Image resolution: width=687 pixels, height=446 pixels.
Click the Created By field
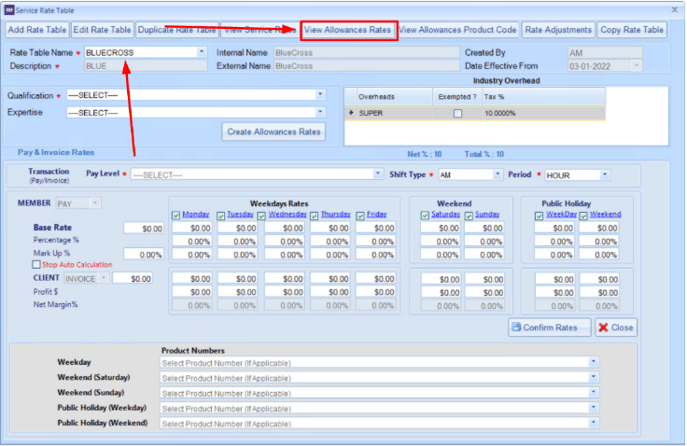pyautogui.click(x=605, y=53)
